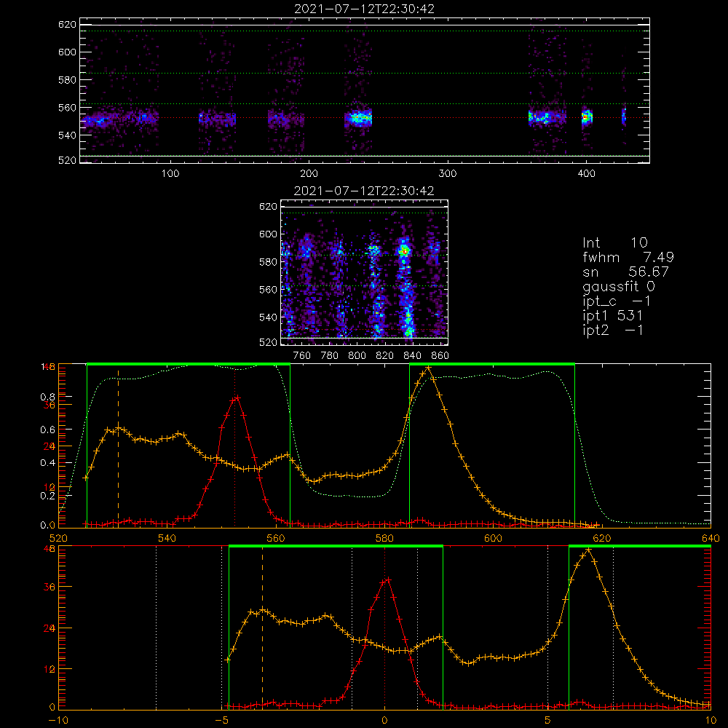Image resolution: width=728 pixels, height=728 pixels.
Task: Click x-axis label 200 on the top image
Action: point(309,174)
